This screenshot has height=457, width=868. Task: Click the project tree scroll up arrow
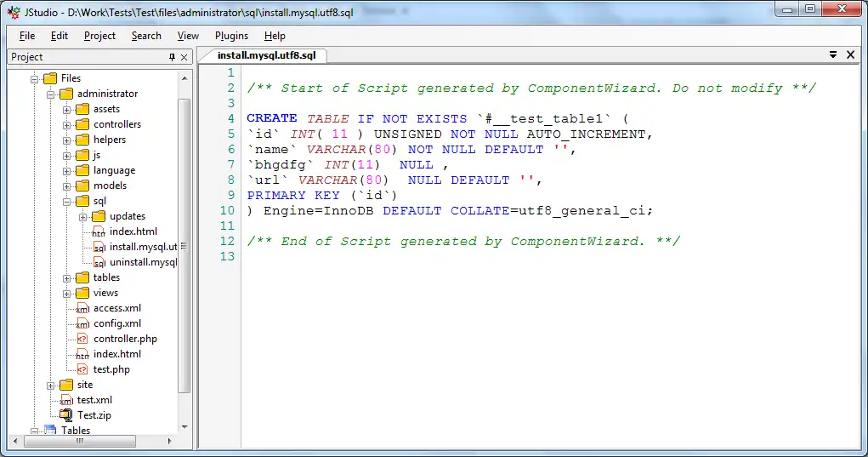tap(184, 78)
